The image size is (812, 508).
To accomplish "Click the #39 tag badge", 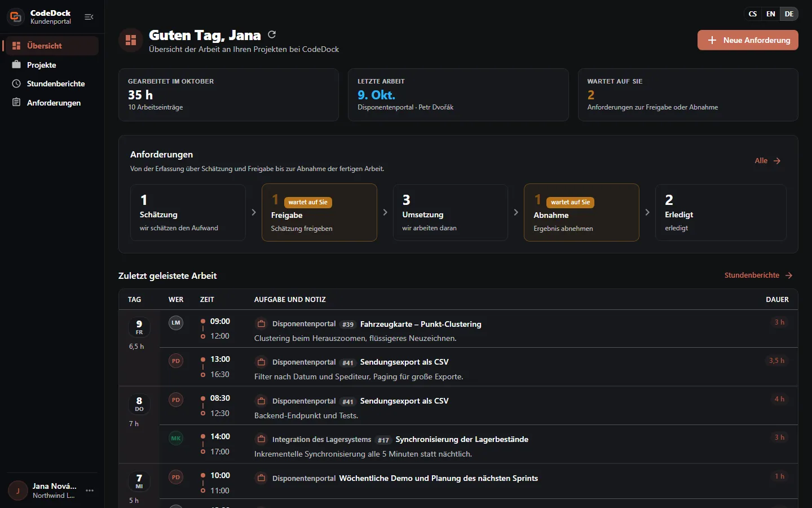I will pos(348,325).
